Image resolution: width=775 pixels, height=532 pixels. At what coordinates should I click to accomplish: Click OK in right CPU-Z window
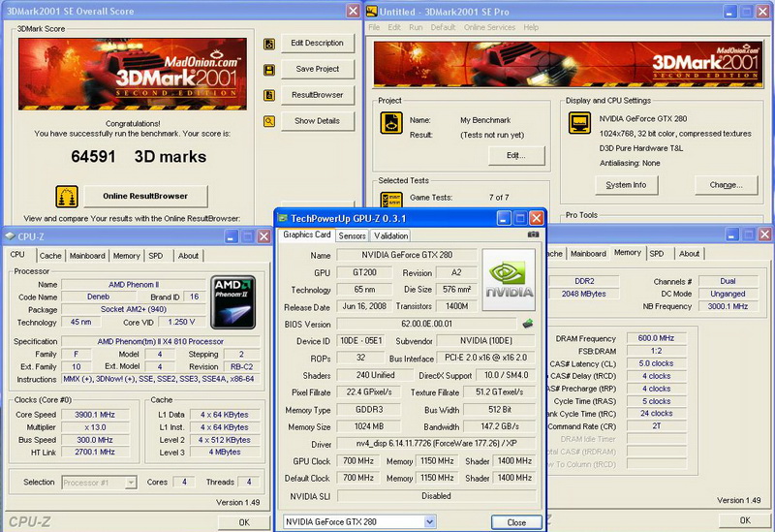[745, 520]
